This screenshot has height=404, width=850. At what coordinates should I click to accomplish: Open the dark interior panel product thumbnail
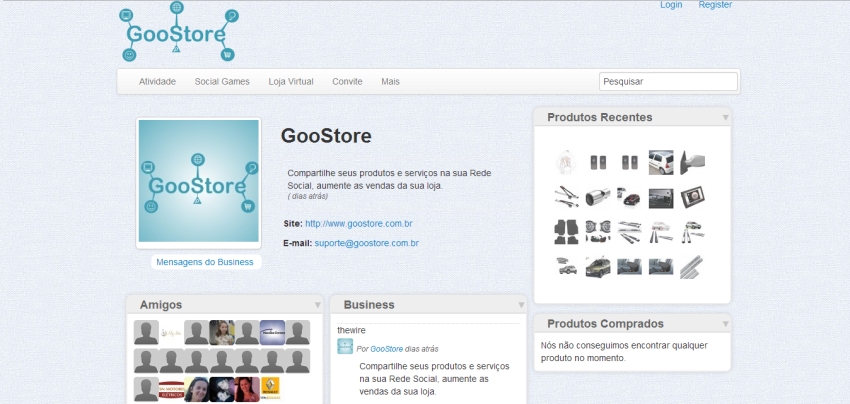(x=661, y=198)
